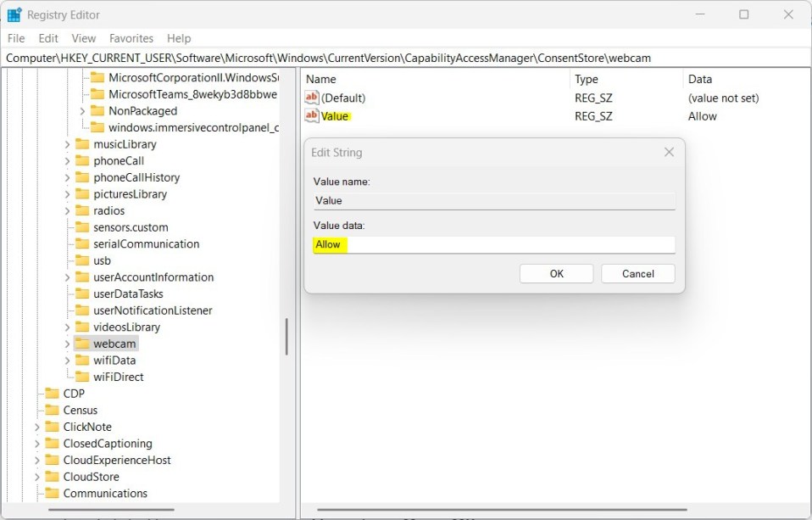The width and height of the screenshot is (812, 520).
Task: Expand the radios key
Action: tap(67, 211)
